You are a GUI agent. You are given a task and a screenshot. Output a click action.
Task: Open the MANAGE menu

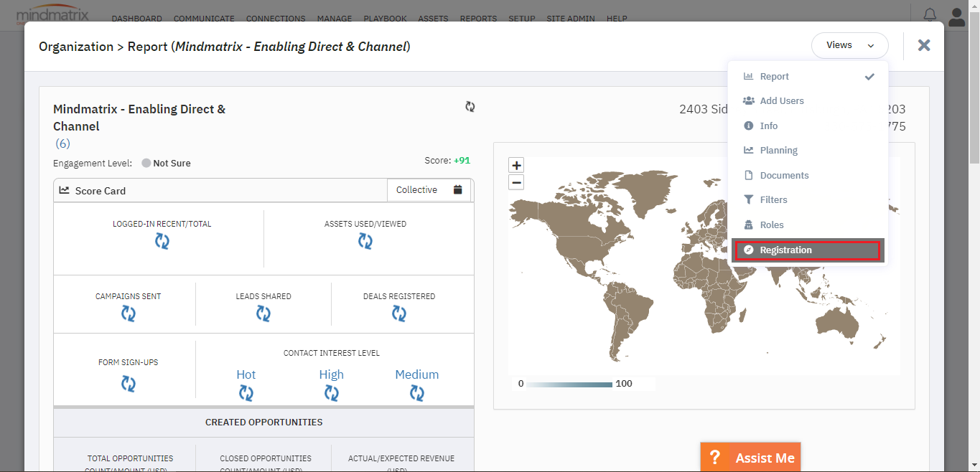click(335, 19)
